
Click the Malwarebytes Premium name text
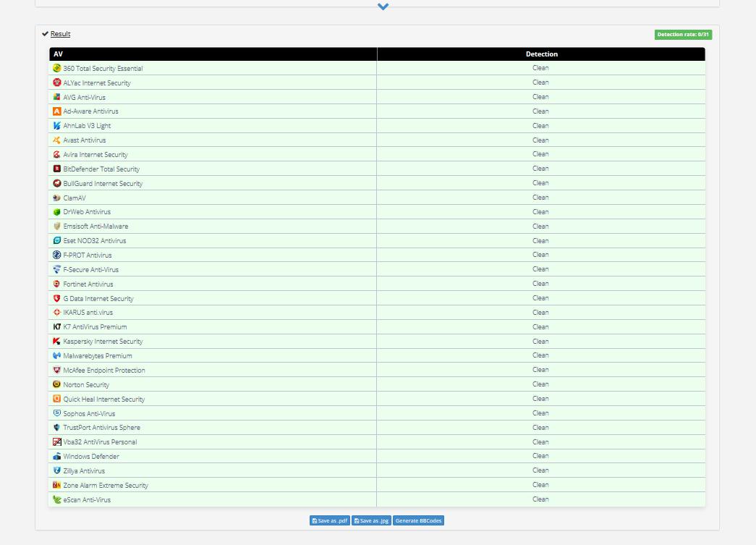(x=98, y=356)
